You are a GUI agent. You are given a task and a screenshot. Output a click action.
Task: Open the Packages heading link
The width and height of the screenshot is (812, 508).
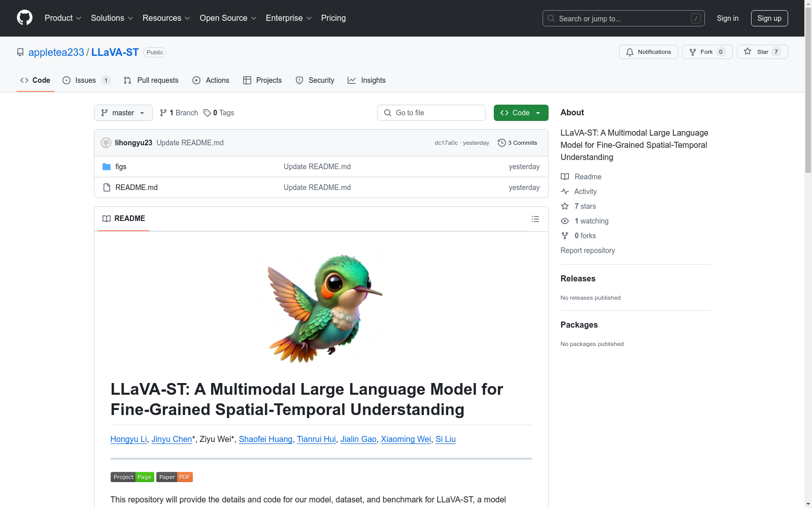pyautogui.click(x=579, y=325)
